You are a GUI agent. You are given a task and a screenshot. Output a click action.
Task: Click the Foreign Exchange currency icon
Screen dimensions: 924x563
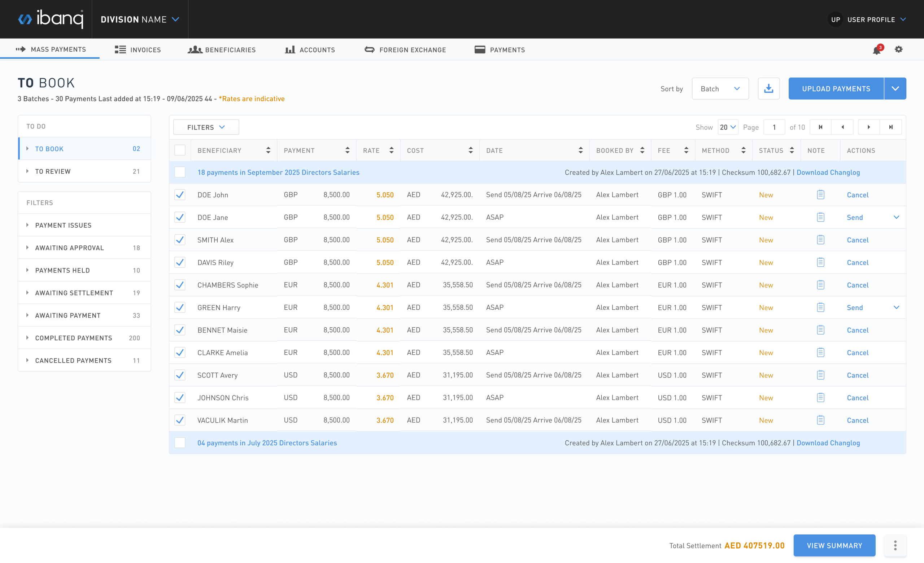coord(369,49)
